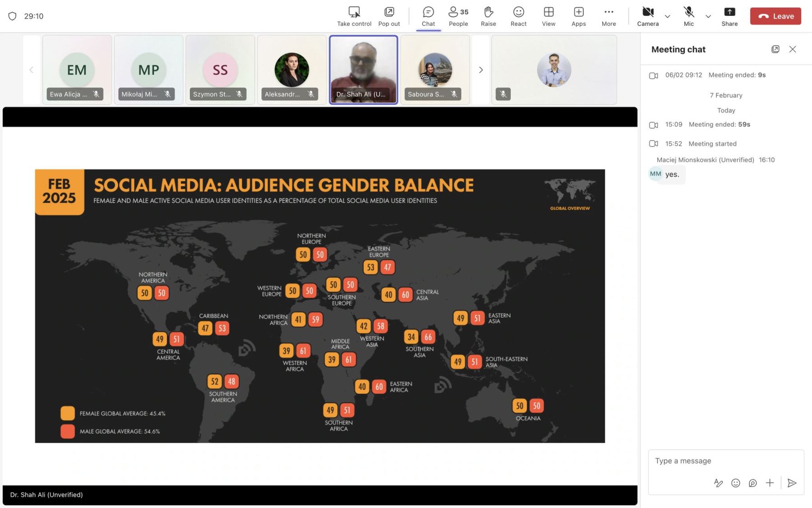Pop out the Meeting chat panel
The height and width of the screenshot is (508, 812).
click(775, 49)
